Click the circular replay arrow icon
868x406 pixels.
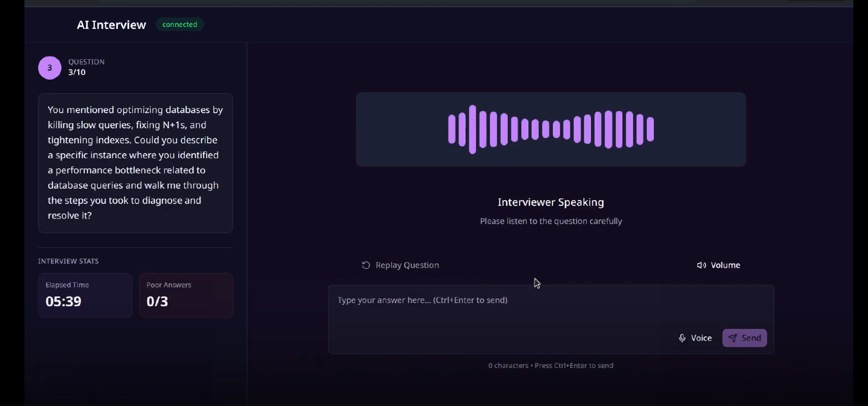(x=366, y=265)
